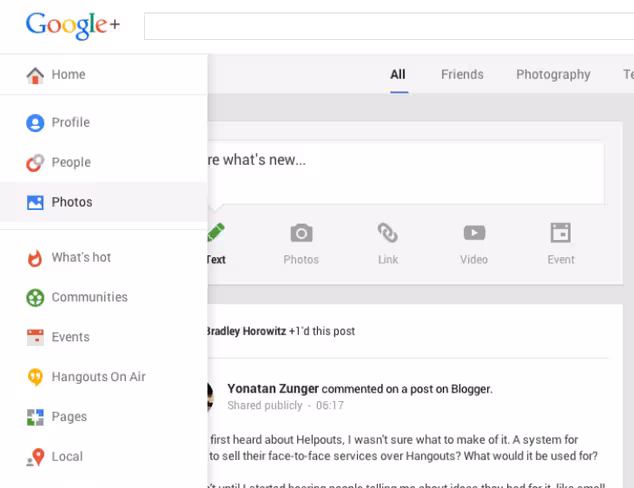Open Events in the sidebar

104,337
